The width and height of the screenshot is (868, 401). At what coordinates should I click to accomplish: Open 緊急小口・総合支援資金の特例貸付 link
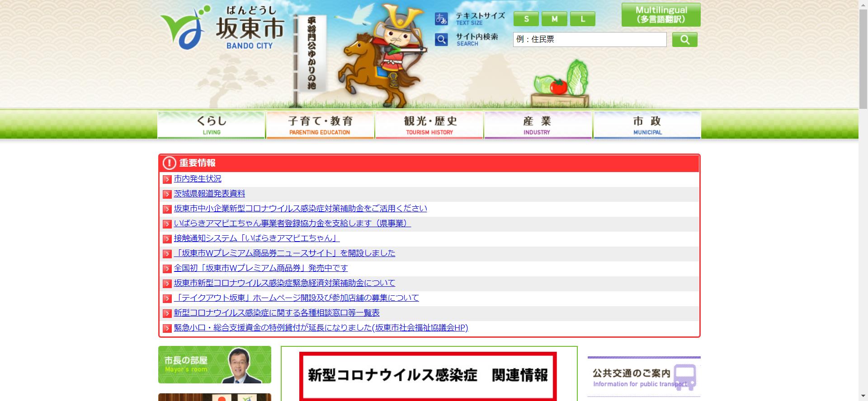tap(321, 328)
